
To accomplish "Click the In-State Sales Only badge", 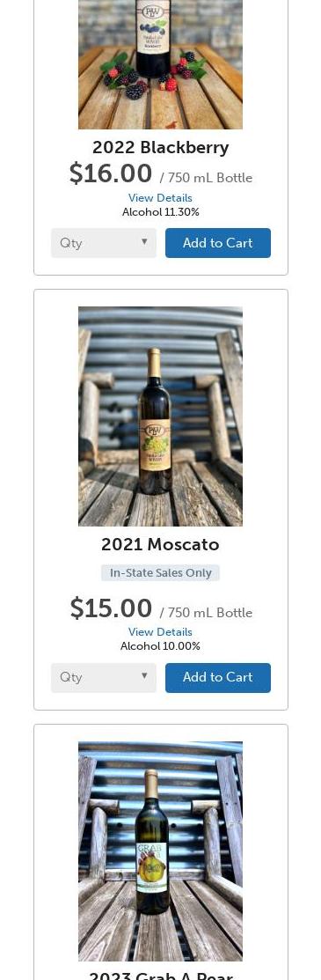I will (x=160, y=573).
